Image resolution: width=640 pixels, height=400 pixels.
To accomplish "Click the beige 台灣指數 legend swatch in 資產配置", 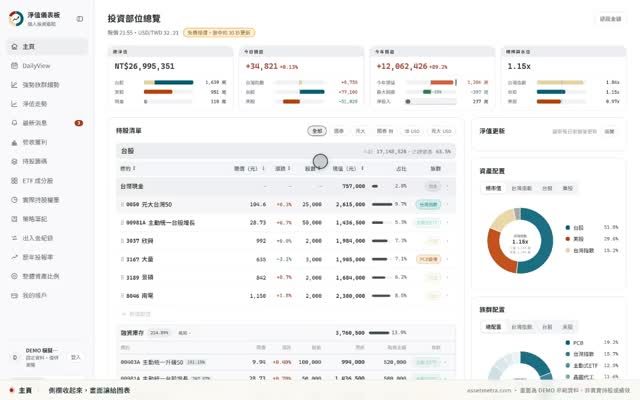I will tap(567, 250).
